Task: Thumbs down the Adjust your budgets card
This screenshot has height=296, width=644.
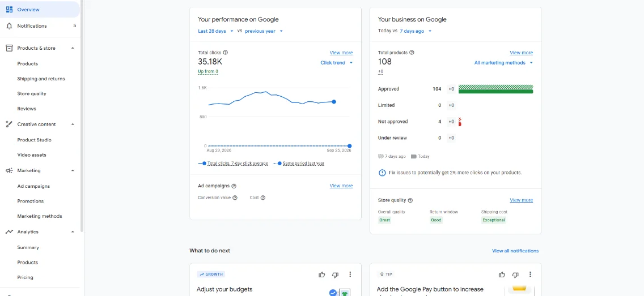Action: [x=336, y=274]
